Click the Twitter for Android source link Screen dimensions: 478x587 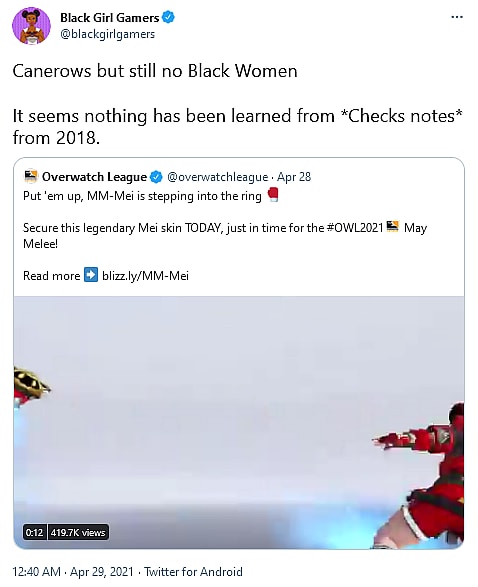(x=194, y=572)
